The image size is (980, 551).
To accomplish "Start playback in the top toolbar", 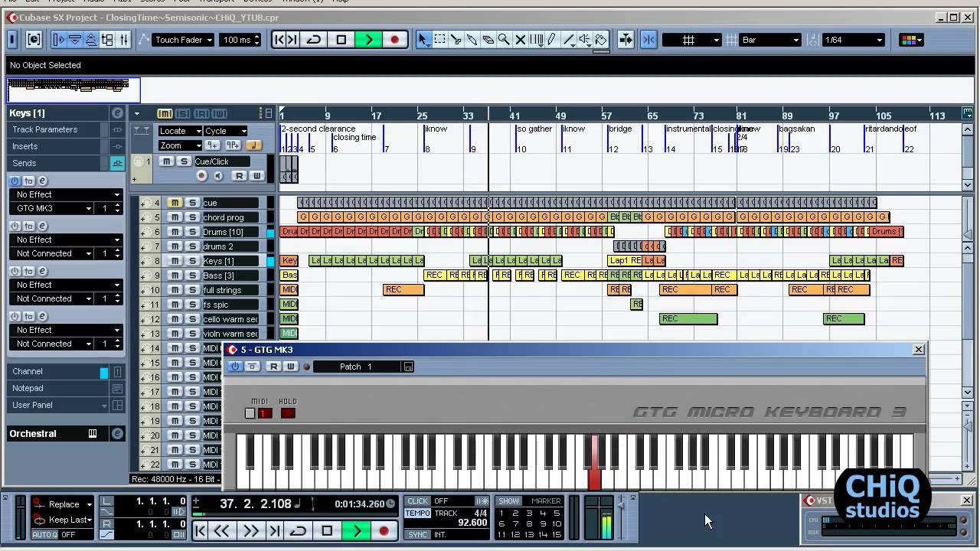I will (x=368, y=40).
